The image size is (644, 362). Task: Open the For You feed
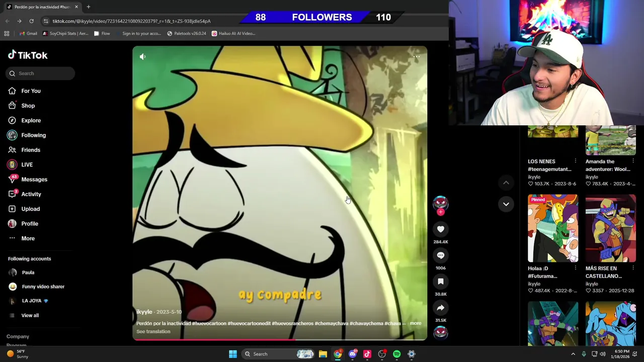31,91
